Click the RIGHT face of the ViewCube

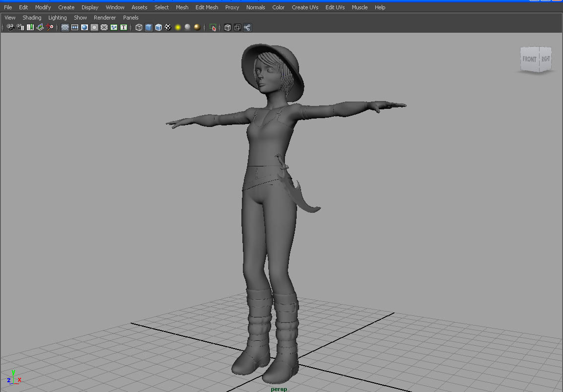click(x=545, y=59)
